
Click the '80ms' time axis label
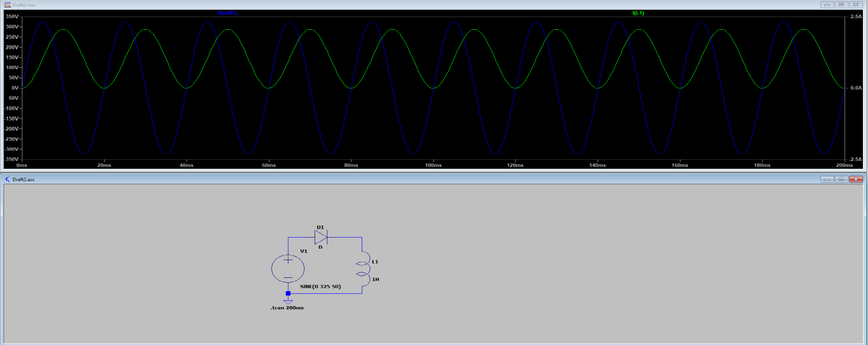click(x=351, y=165)
